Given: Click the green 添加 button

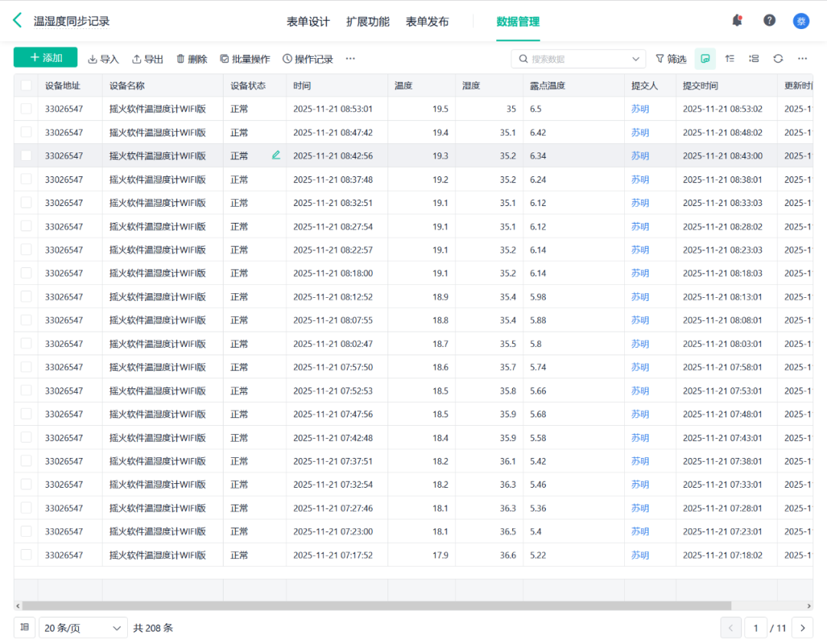Looking at the screenshot, I should (x=45, y=57).
